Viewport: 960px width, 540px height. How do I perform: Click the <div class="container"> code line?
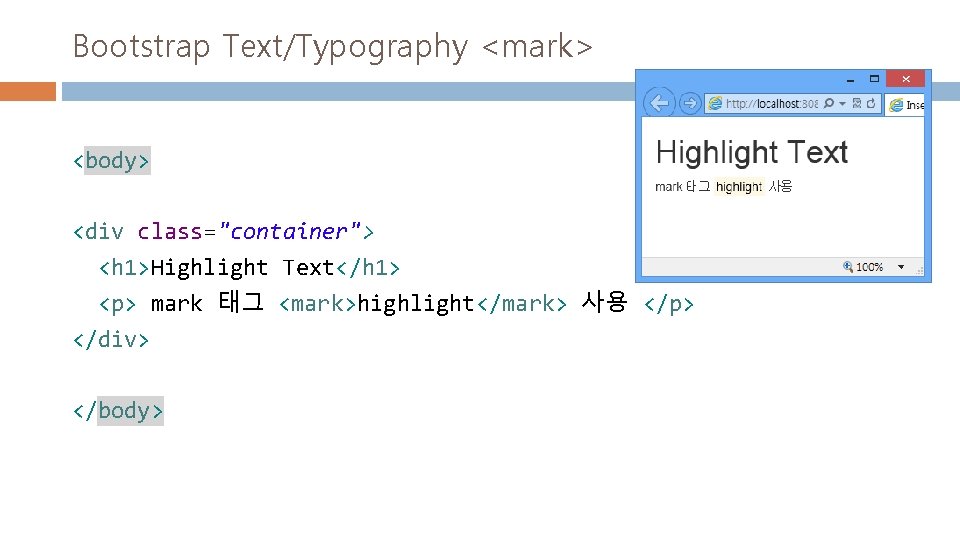223,231
